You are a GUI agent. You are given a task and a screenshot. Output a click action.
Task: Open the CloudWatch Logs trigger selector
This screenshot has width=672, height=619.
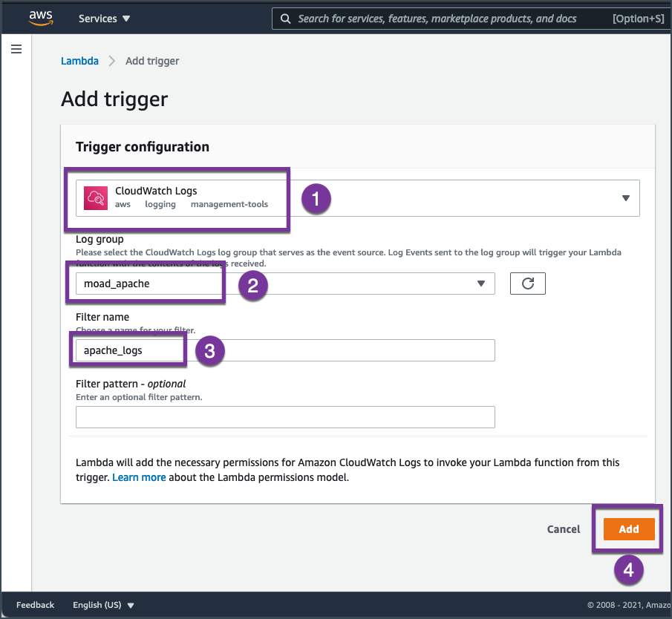point(357,198)
